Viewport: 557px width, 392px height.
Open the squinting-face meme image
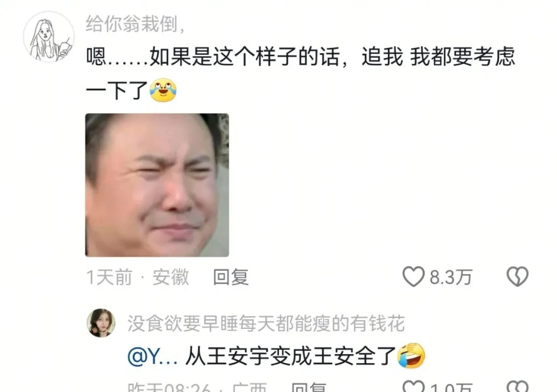click(x=157, y=185)
